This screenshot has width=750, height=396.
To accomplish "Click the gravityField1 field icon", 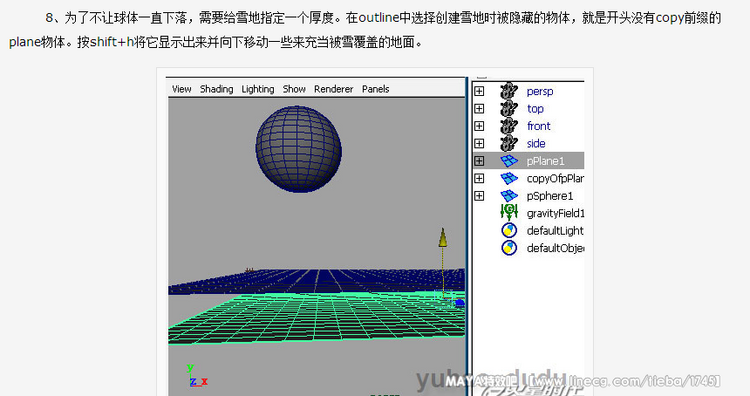I will [x=509, y=212].
